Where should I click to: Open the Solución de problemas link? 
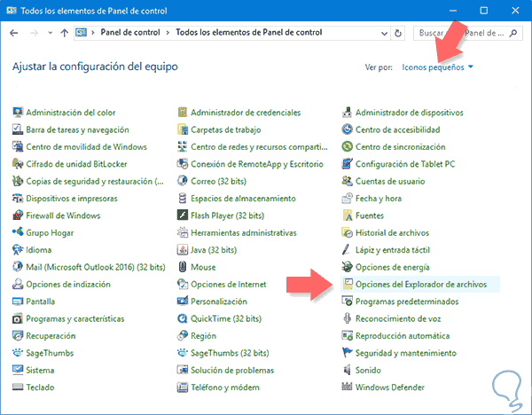tap(232, 370)
